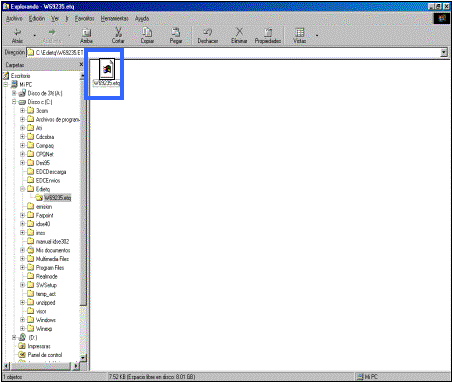The width and height of the screenshot is (452, 382).
Task: Select the (D:) CD drive icon
Action: (x=22, y=337)
